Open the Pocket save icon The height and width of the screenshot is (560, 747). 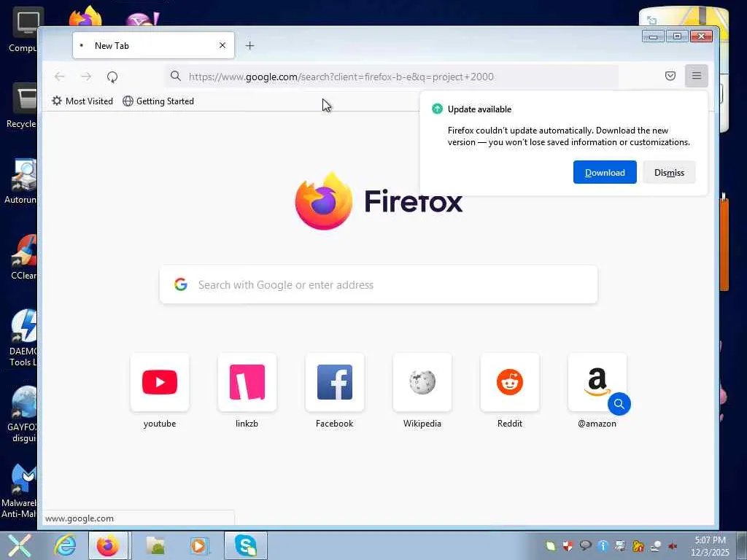point(670,76)
